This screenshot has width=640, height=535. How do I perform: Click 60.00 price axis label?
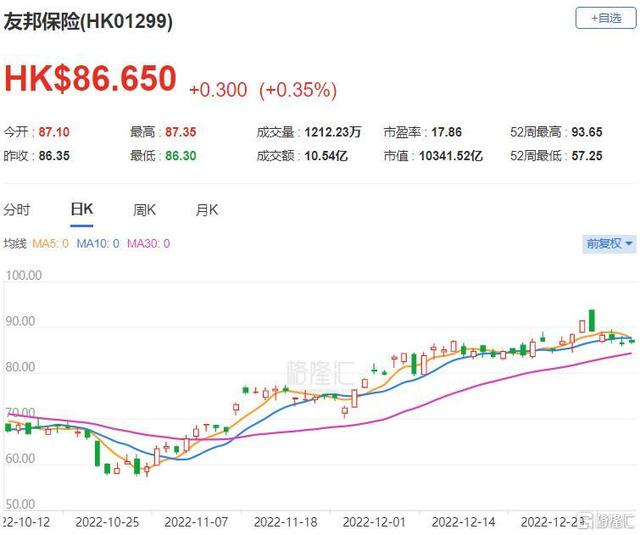click(20, 458)
